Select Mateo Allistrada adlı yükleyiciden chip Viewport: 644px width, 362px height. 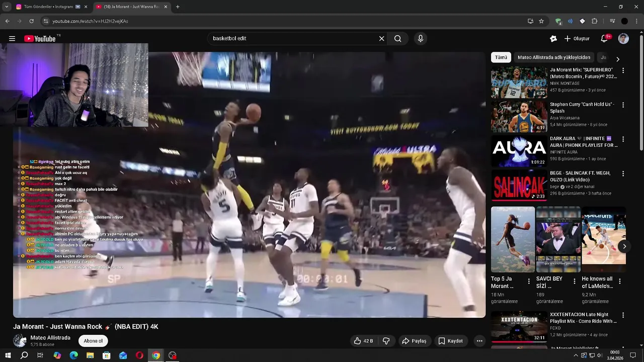coord(554,57)
